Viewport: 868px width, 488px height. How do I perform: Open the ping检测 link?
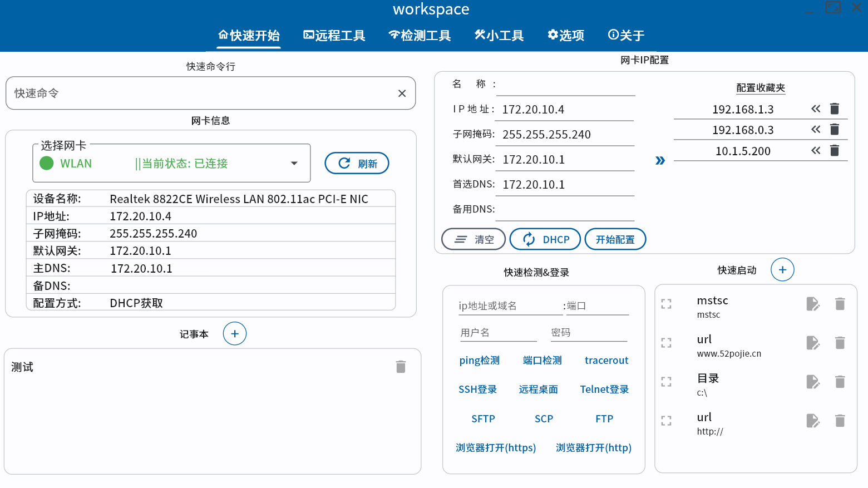(479, 361)
